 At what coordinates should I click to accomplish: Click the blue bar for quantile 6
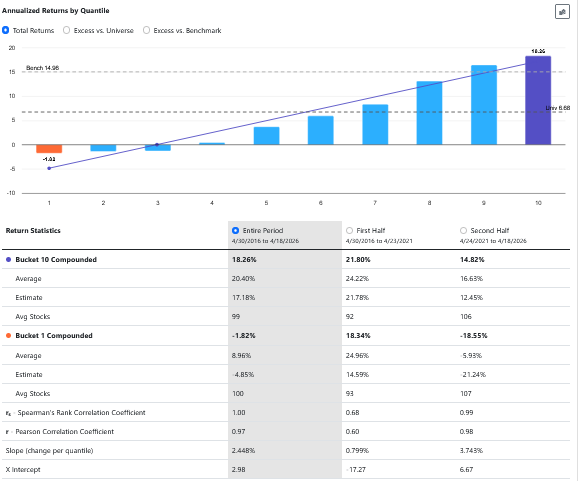pyautogui.click(x=321, y=130)
